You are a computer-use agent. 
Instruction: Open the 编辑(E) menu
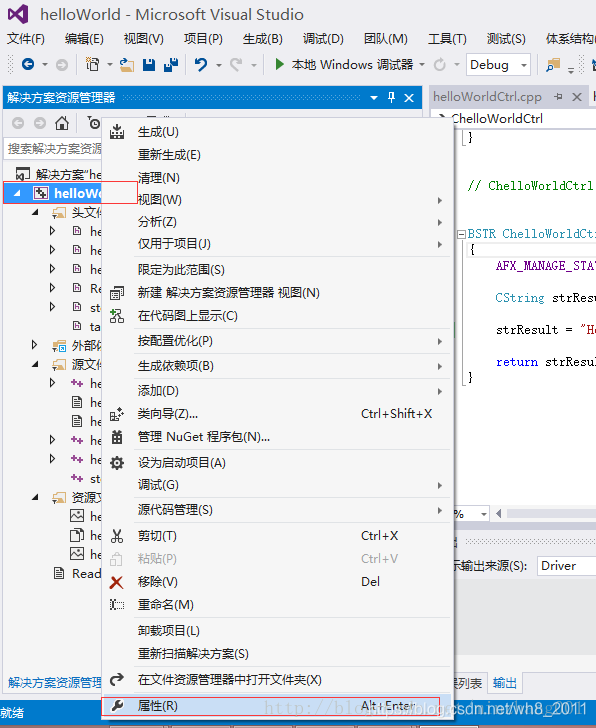click(84, 39)
